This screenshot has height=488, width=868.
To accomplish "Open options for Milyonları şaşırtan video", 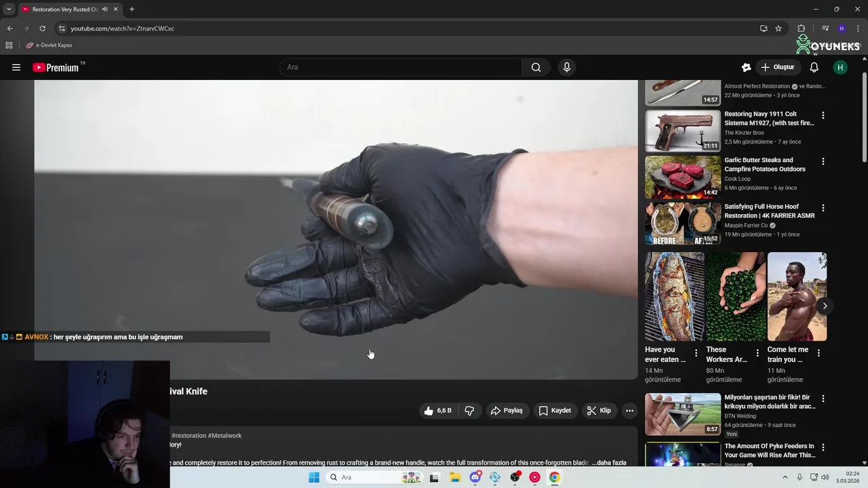I will 823,399.
